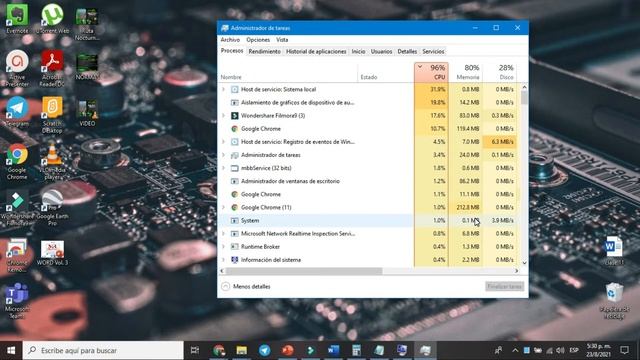Expand the mbbService (32 bits) process

coord(223,168)
